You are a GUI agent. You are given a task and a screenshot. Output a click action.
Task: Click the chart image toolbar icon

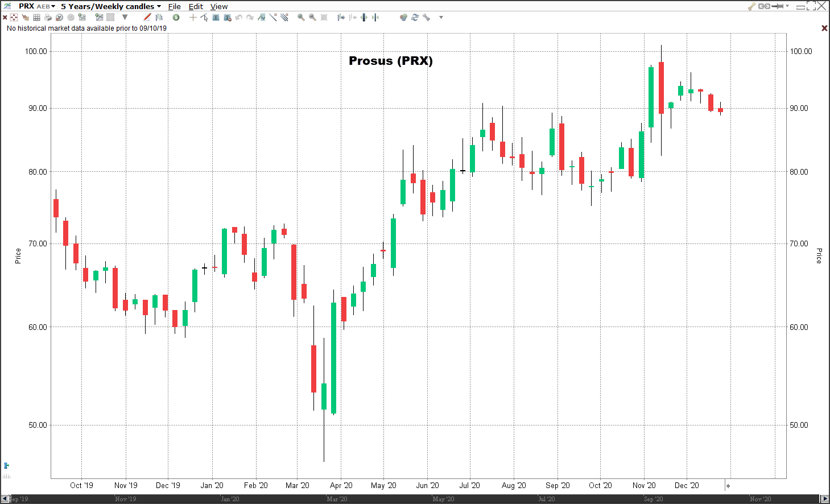click(99, 17)
